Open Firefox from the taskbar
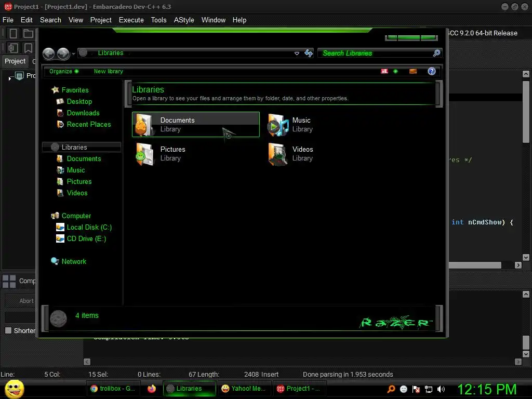532x399 pixels. [152, 389]
